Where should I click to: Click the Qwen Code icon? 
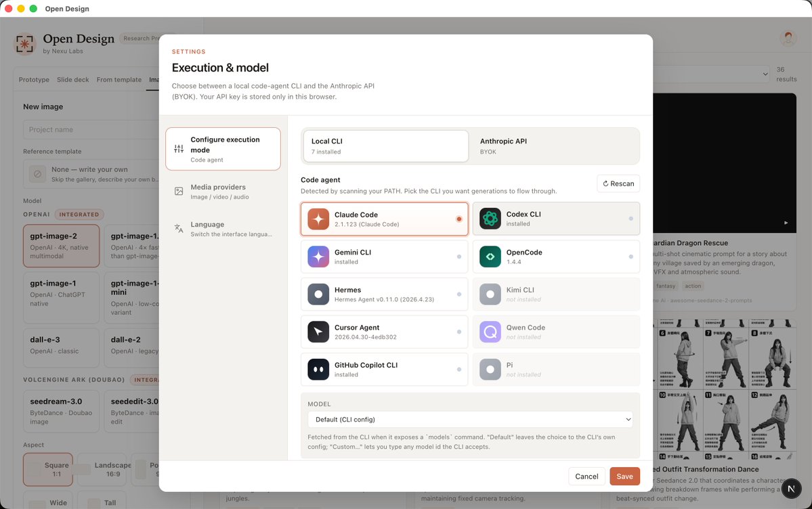(490, 332)
